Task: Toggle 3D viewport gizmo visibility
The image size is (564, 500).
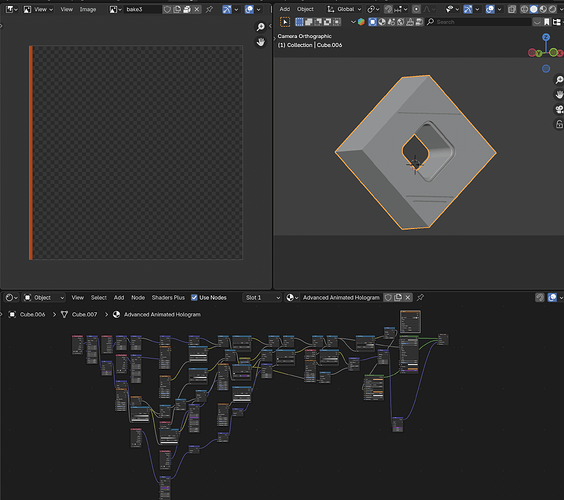Action: pyautogui.click(x=468, y=9)
